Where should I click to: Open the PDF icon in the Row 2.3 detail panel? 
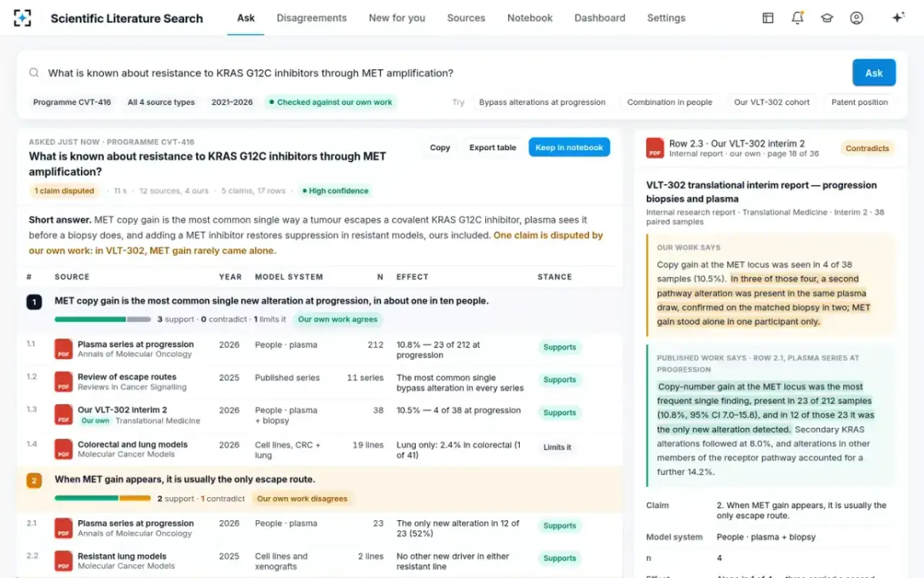(x=654, y=148)
